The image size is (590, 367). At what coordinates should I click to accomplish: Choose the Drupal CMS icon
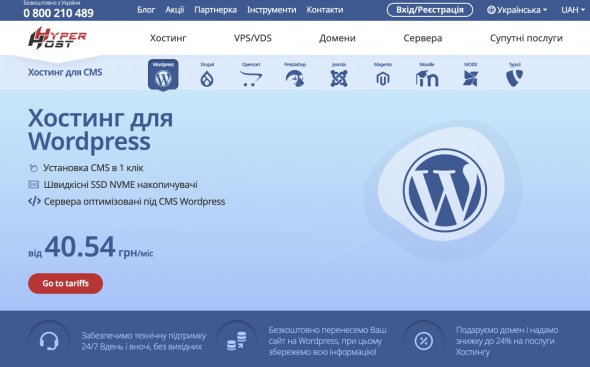tap(207, 75)
